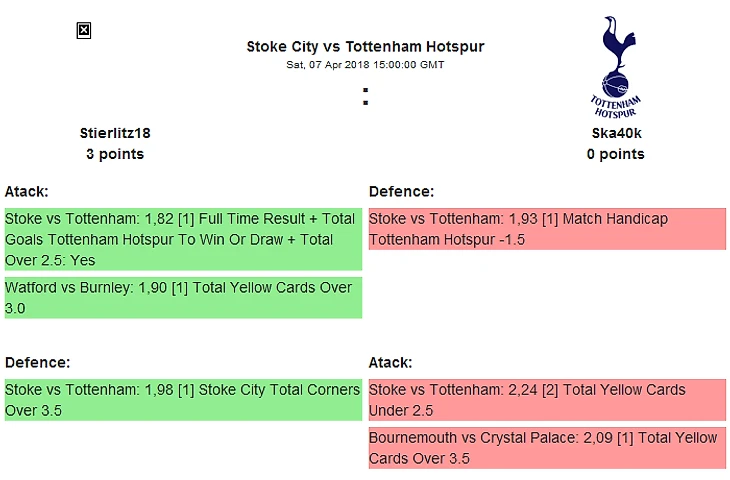Click the Atack heading under Stierlitz18

(x=27, y=191)
